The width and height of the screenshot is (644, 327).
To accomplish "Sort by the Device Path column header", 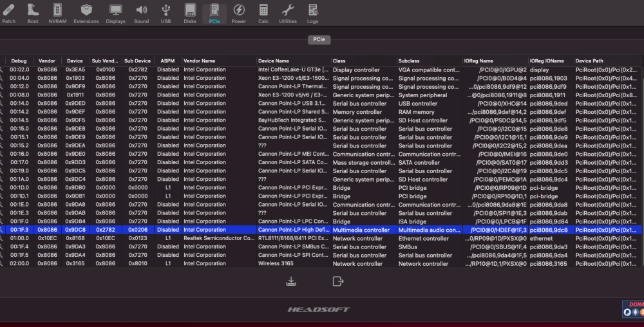I will pos(589,61).
